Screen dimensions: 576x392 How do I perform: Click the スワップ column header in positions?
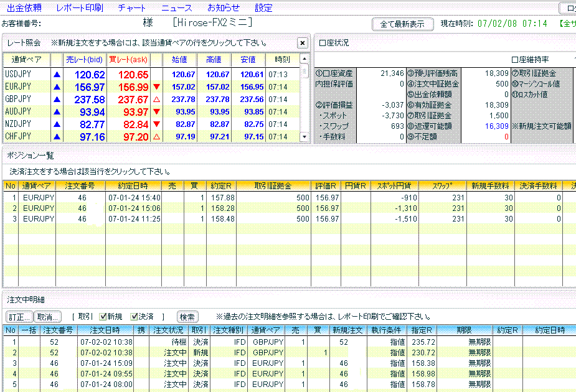point(442,185)
